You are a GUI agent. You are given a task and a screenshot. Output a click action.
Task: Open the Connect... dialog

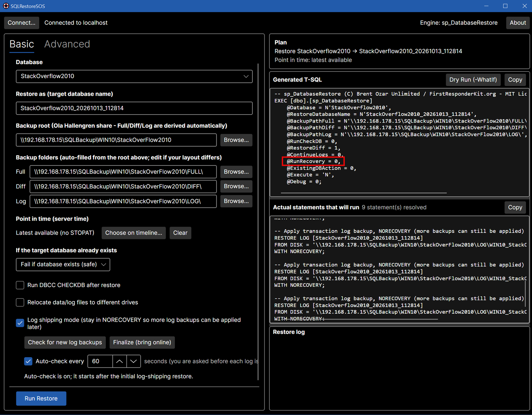22,23
